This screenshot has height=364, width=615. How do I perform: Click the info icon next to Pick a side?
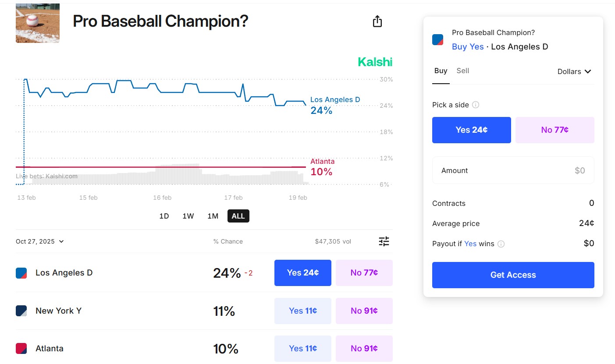476,105
